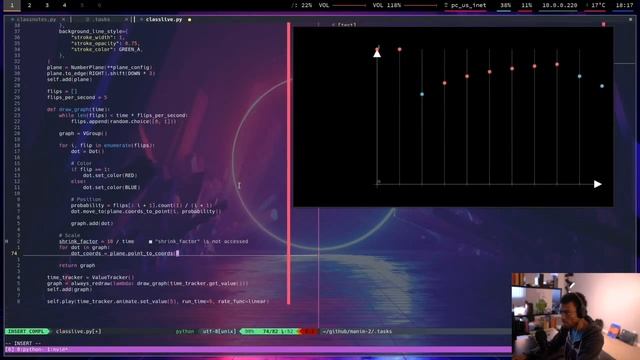This screenshot has height=360, width=640.
Task: Switch to workspace 2
Action: click(29, 5)
